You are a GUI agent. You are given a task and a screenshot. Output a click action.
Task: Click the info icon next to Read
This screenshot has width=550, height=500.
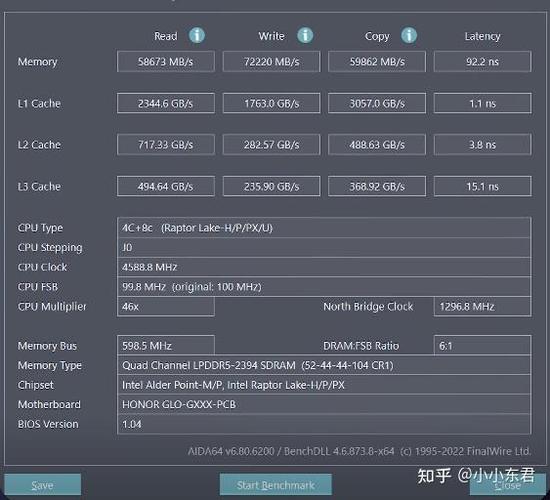(x=197, y=35)
